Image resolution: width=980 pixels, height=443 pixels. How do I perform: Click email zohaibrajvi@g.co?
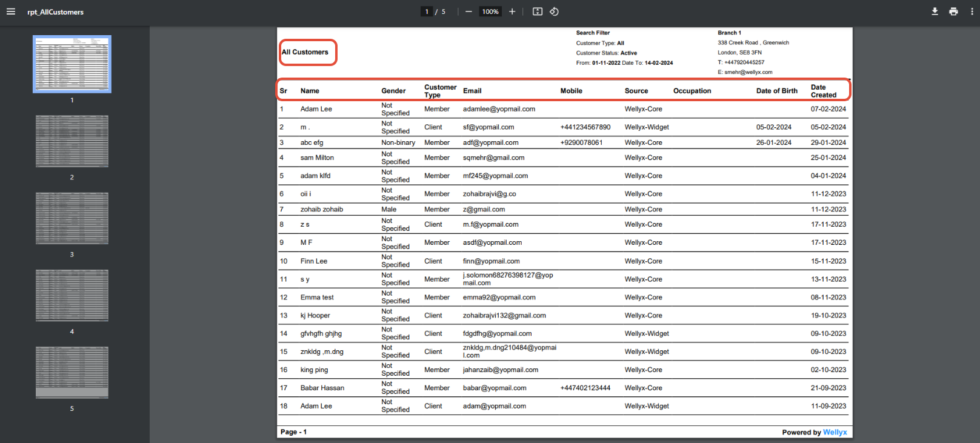(490, 194)
